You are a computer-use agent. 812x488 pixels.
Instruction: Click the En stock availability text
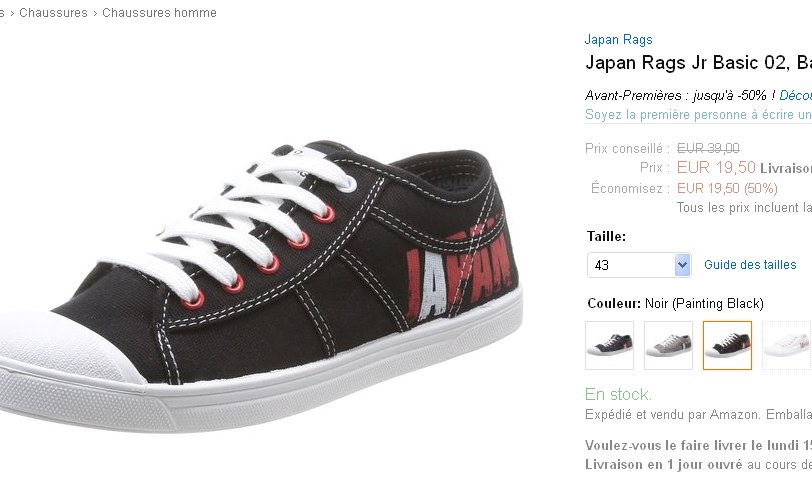coord(618,394)
